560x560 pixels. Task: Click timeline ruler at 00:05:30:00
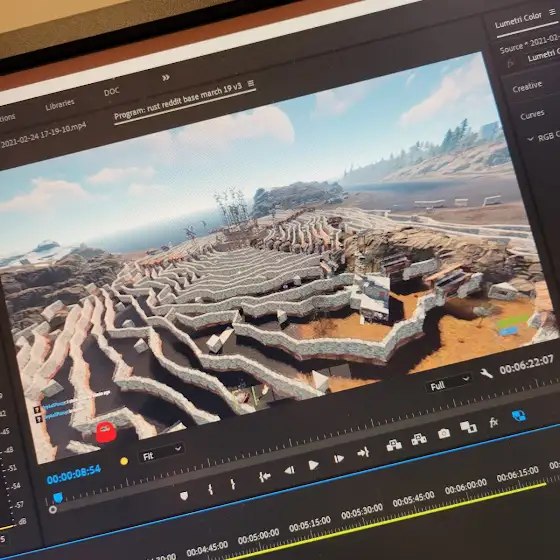(362, 511)
